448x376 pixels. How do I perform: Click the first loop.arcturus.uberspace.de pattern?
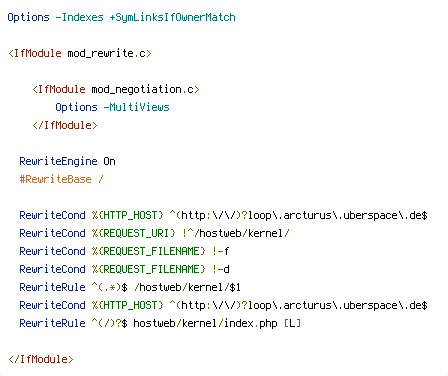pos(298,215)
